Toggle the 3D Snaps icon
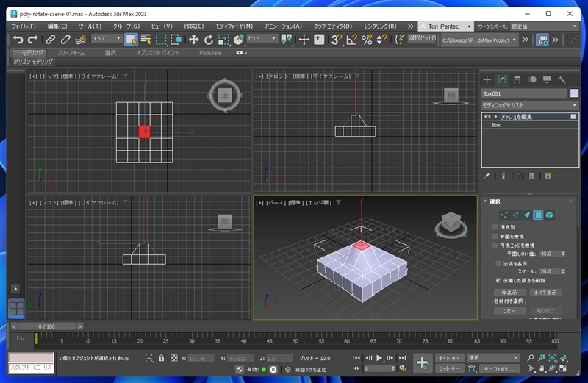This screenshot has height=383, width=588. coord(337,40)
